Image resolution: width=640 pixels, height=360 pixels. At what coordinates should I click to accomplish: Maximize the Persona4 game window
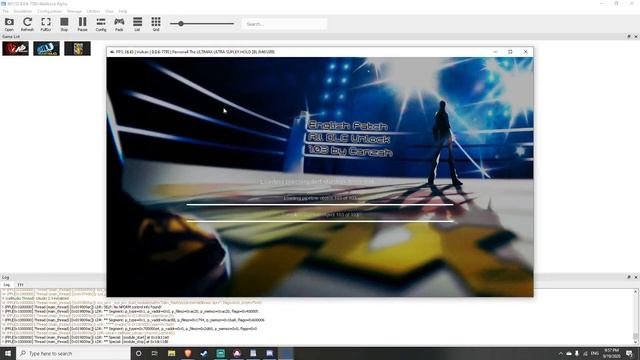coord(510,52)
